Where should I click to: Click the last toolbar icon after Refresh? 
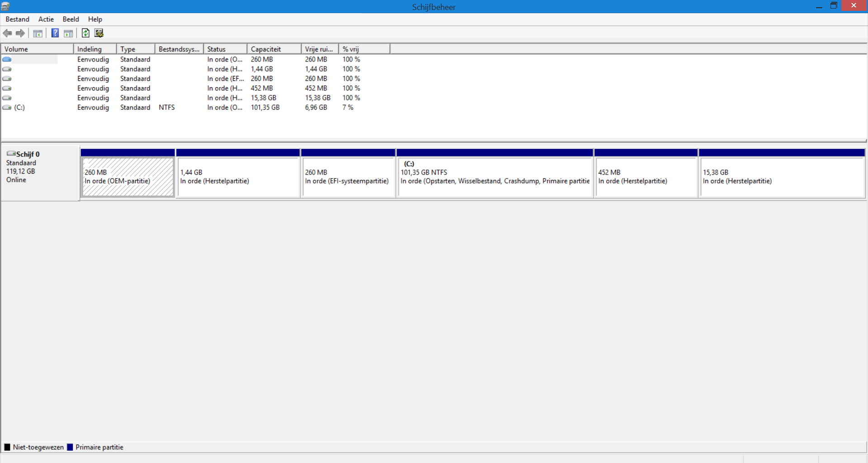(99, 33)
